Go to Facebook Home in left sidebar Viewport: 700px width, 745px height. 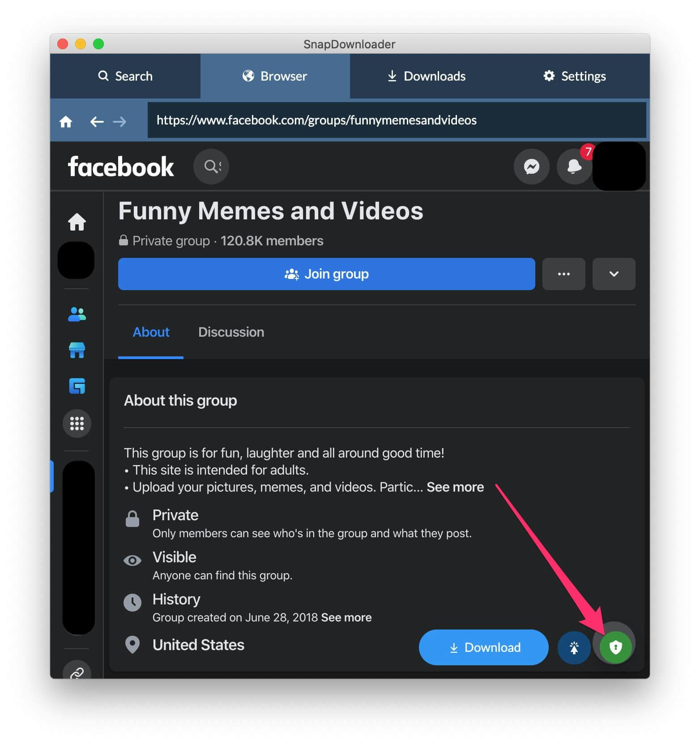point(77,222)
